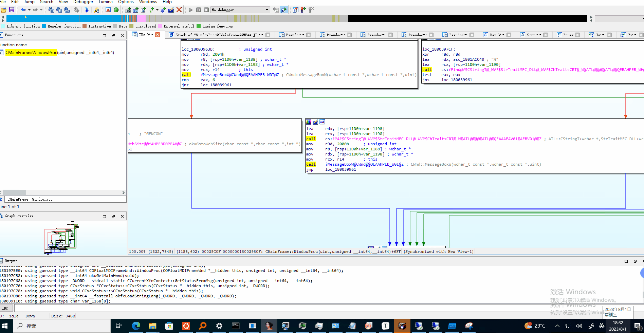The image size is (644, 333).
Task: Switch to the Structures tab
Action: click(x=534, y=35)
